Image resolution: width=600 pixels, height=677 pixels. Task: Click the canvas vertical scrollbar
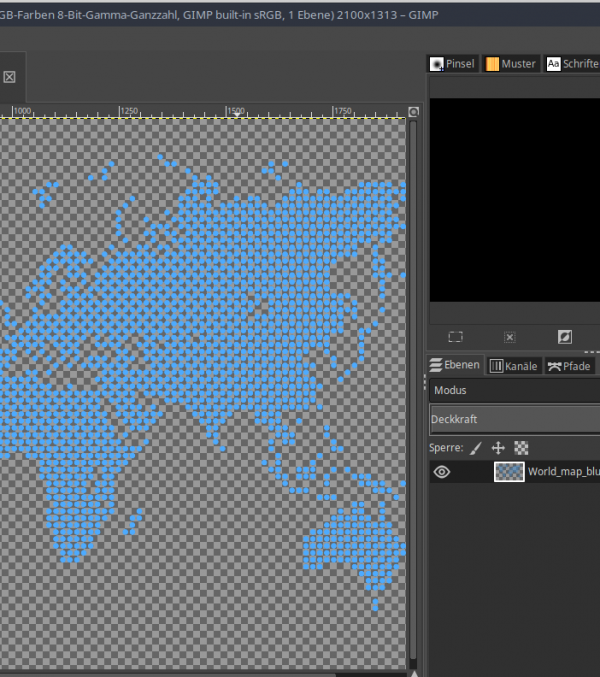coord(413,389)
